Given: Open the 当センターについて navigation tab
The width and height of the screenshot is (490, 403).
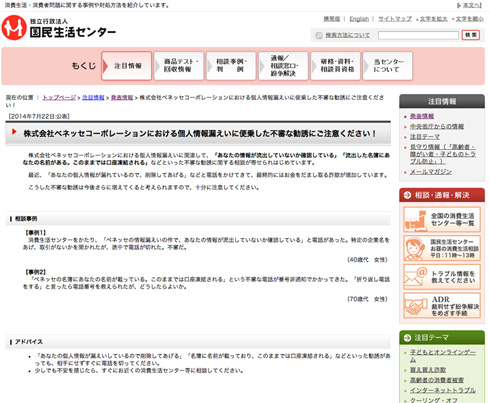Looking at the screenshot, I should (x=387, y=66).
